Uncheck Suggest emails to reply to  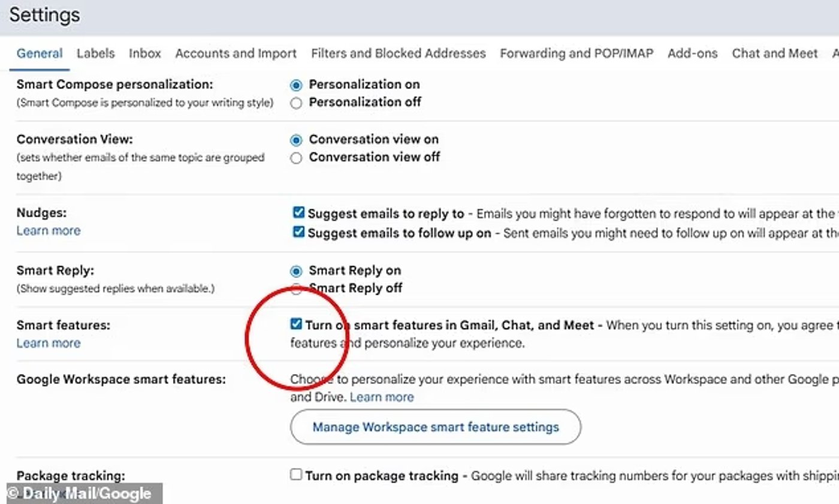[298, 212]
